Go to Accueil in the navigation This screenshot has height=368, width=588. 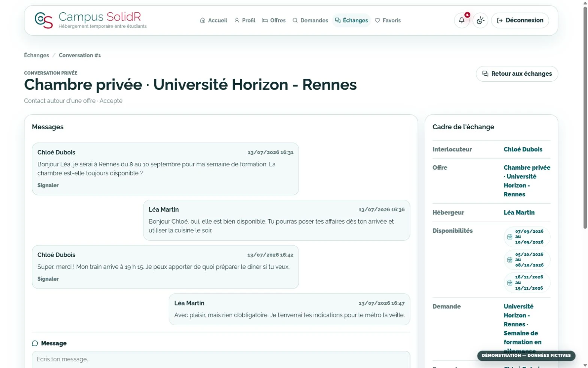(213, 20)
